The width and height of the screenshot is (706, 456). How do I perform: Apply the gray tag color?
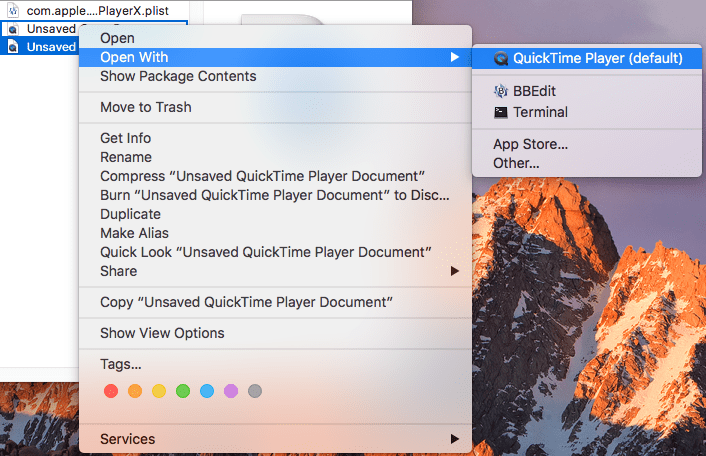coord(255,391)
